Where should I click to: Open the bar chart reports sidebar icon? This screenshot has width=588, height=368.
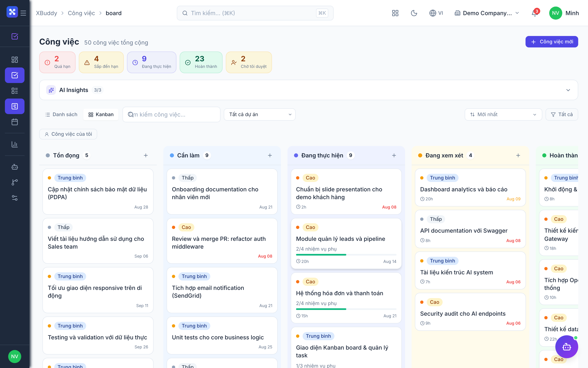click(x=15, y=144)
